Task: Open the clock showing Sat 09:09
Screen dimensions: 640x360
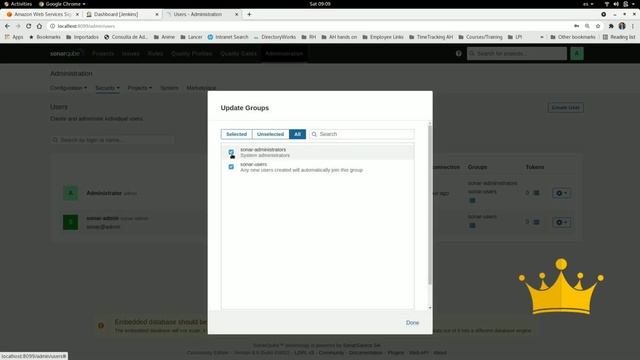Action: point(320,4)
